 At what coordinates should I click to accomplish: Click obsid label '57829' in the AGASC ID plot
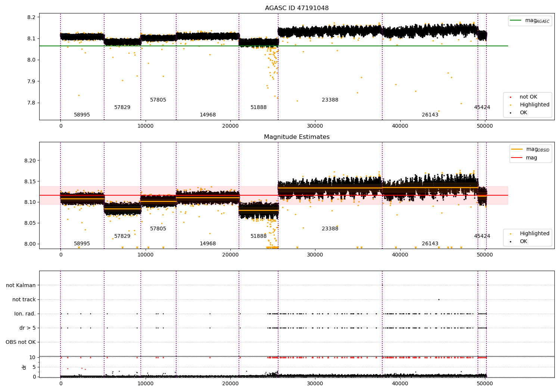(122, 108)
